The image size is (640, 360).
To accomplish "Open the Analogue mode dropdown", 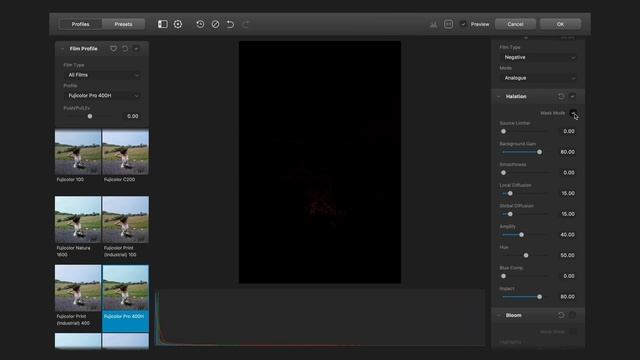I will (539, 78).
